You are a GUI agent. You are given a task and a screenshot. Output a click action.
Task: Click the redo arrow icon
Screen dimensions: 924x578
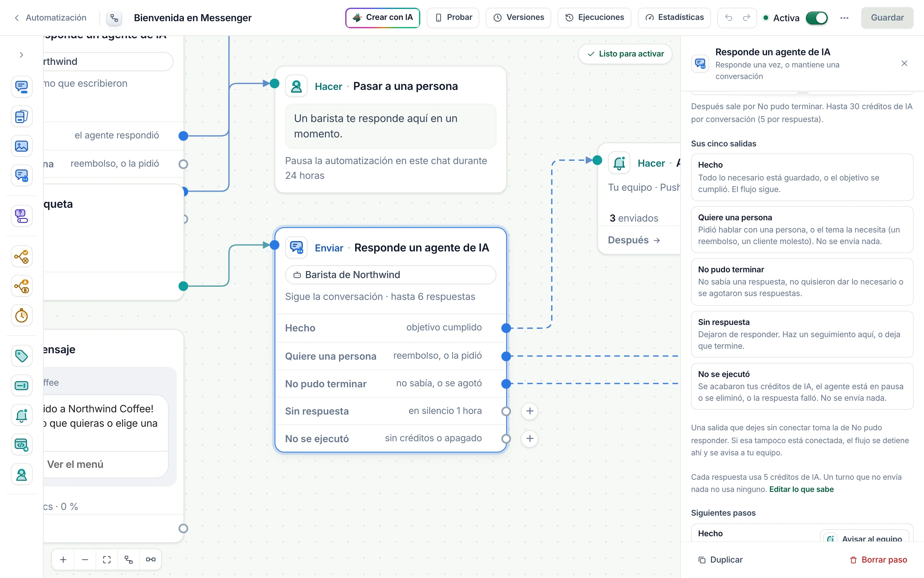[747, 18]
